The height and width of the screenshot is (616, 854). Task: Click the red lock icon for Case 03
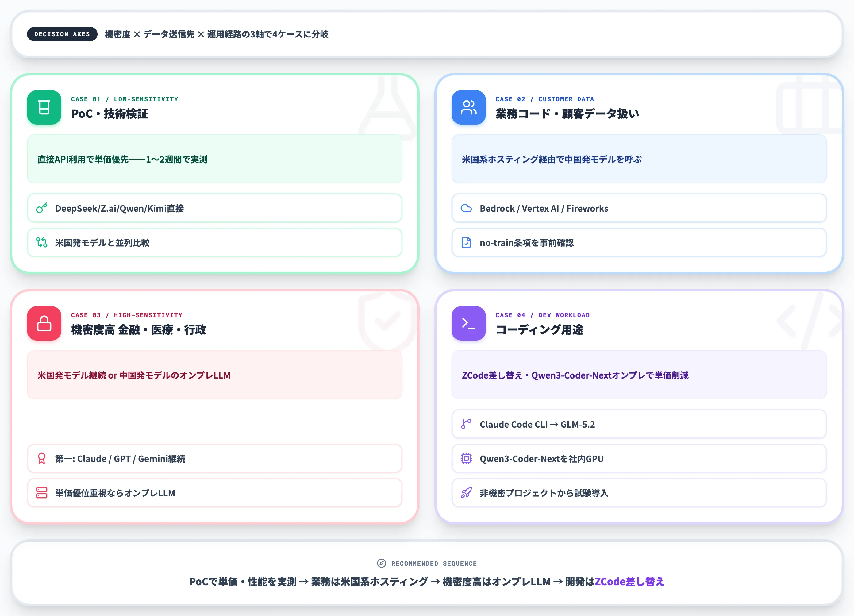coord(44,323)
